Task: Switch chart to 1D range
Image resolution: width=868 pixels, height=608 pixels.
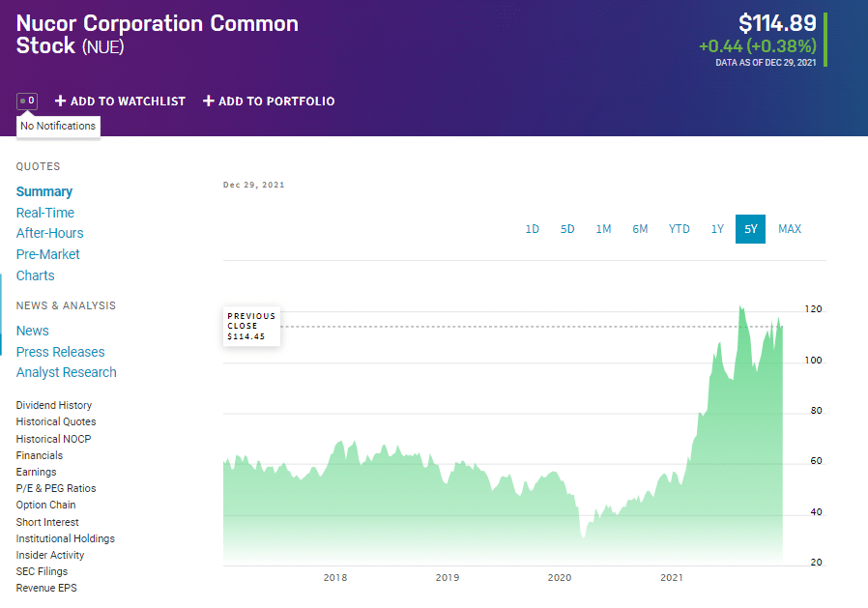Action: [532, 229]
